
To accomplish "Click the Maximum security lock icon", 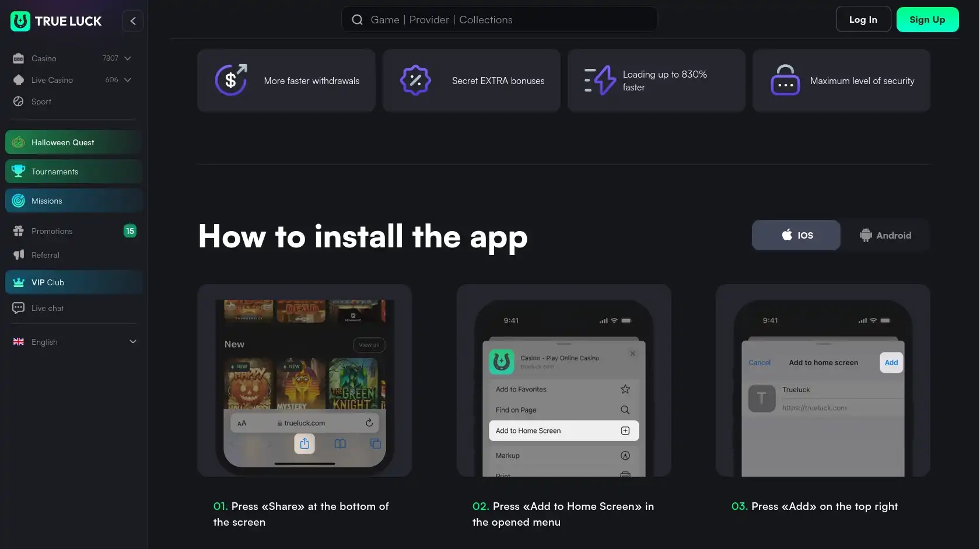I will coord(785,80).
